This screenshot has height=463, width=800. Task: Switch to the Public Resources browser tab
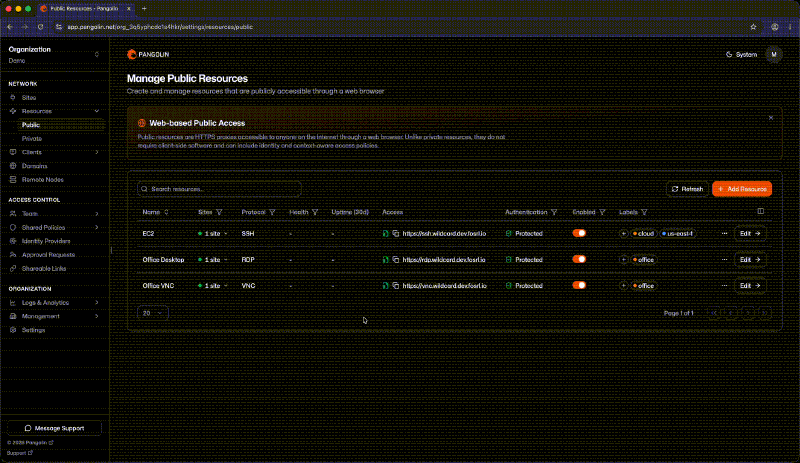click(85, 9)
